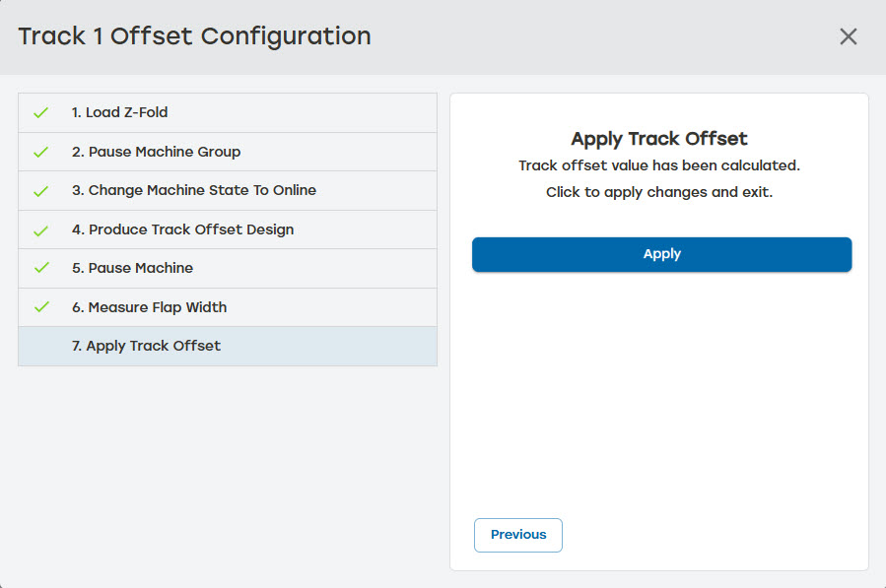
Task: Click the checkmark beside Change Machine State To Online
Action: coord(40,190)
